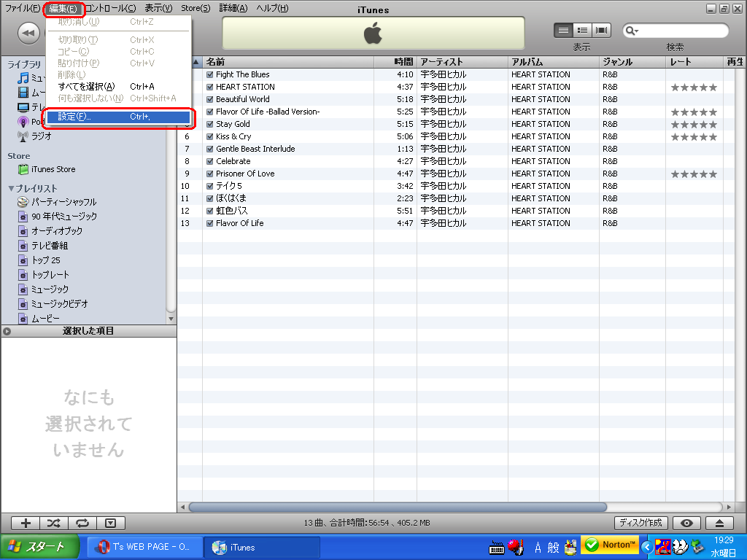Open the ムービー smart playlist
Screen dimensions: 747x560
point(39,318)
